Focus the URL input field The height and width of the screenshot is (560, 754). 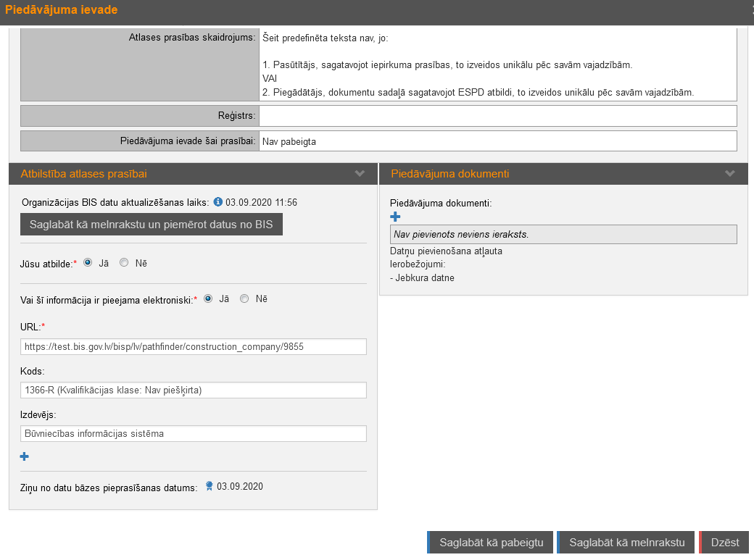coord(194,347)
